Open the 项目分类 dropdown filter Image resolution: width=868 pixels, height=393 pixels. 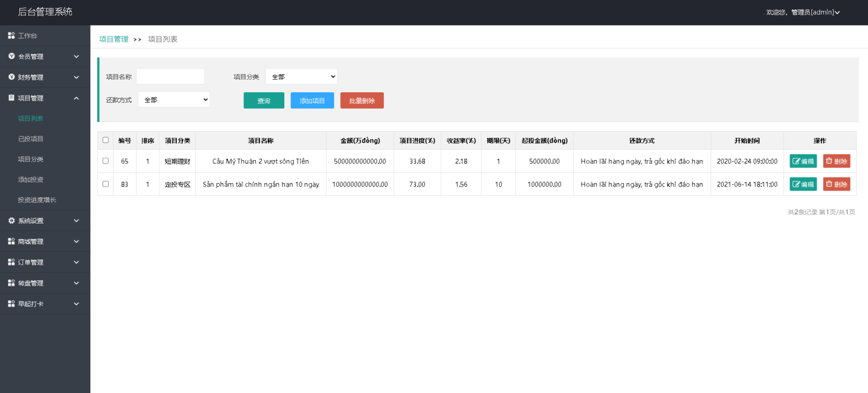point(301,76)
